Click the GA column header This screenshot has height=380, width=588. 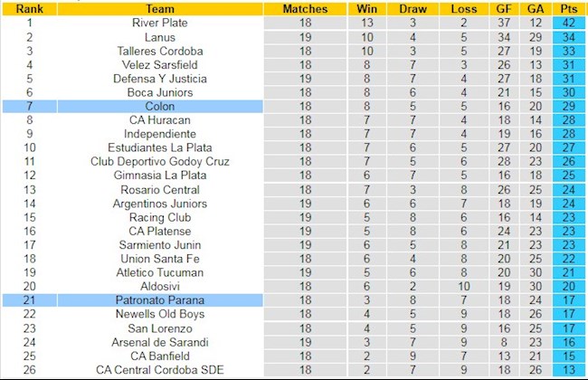(536, 9)
